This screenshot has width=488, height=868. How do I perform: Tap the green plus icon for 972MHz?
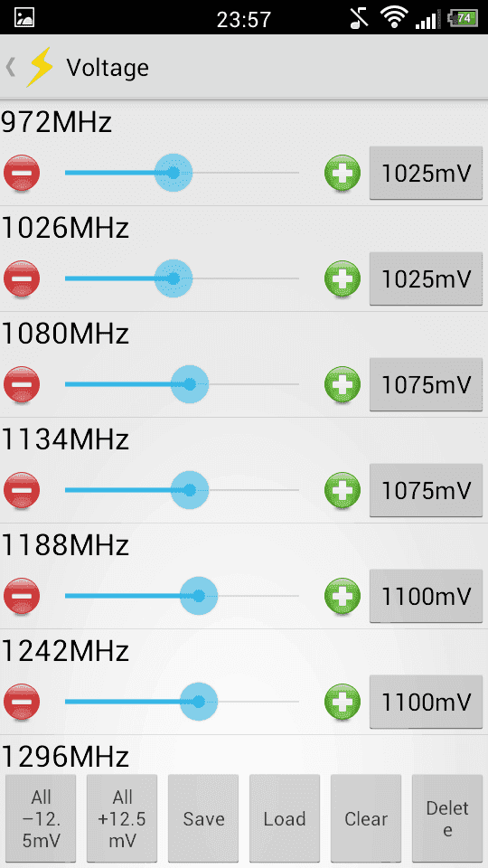point(343,174)
